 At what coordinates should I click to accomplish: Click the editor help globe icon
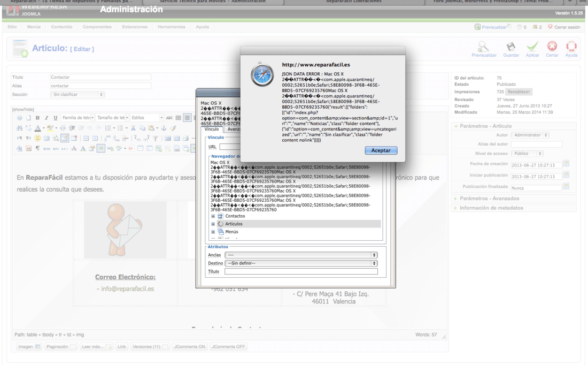19,118
